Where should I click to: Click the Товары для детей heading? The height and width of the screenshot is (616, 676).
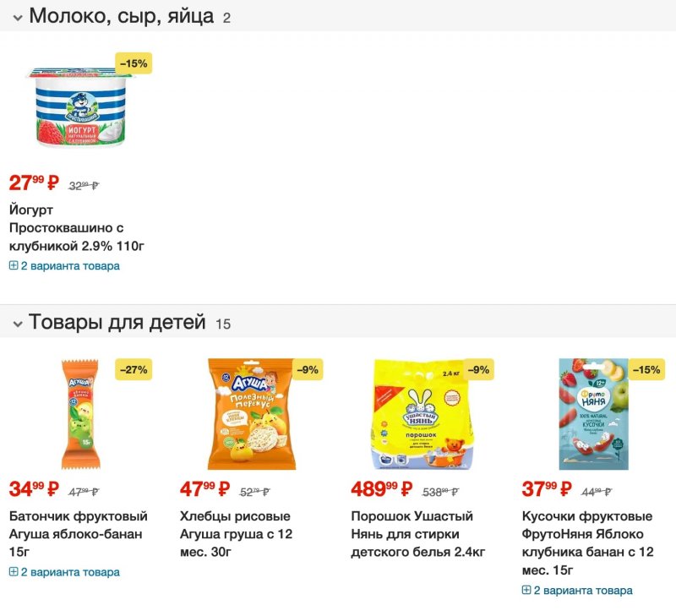click(117, 322)
